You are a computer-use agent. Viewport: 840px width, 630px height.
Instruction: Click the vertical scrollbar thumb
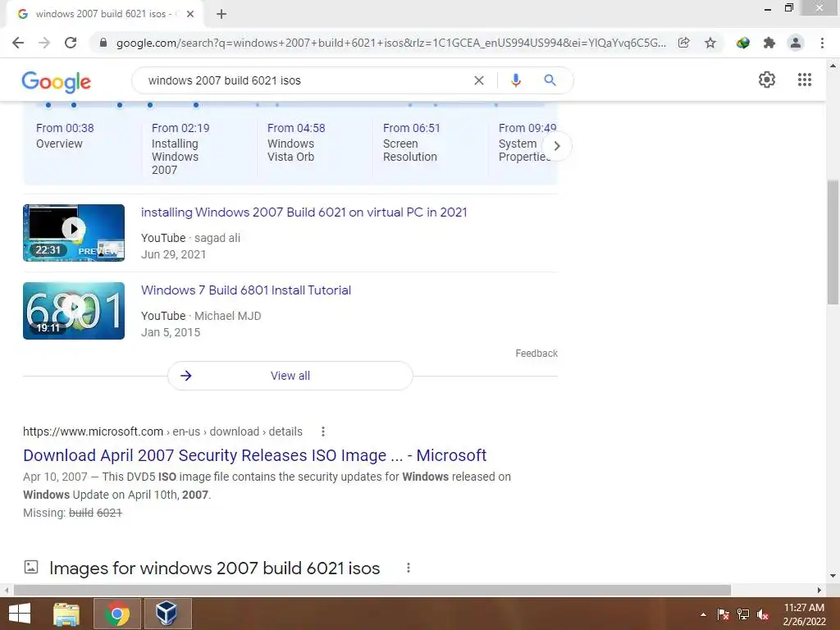pyautogui.click(x=833, y=242)
